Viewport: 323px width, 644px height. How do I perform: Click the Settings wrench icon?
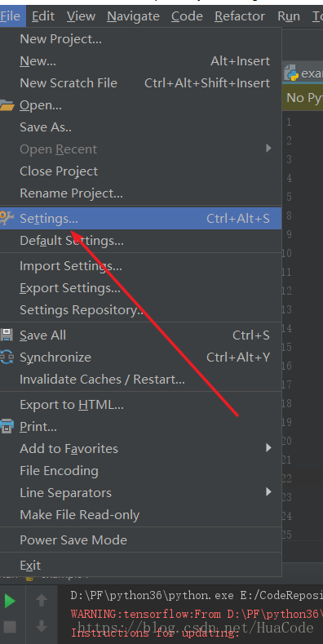tap(7, 218)
